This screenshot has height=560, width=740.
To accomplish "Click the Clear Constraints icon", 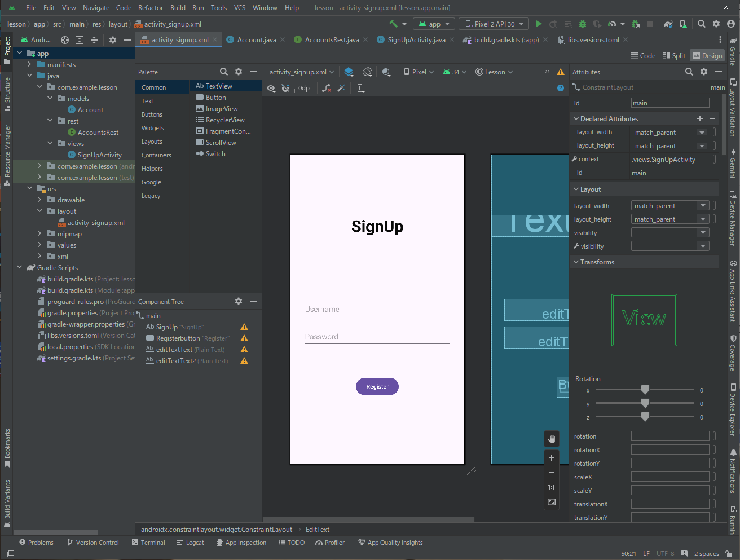I will coord(327,88).
